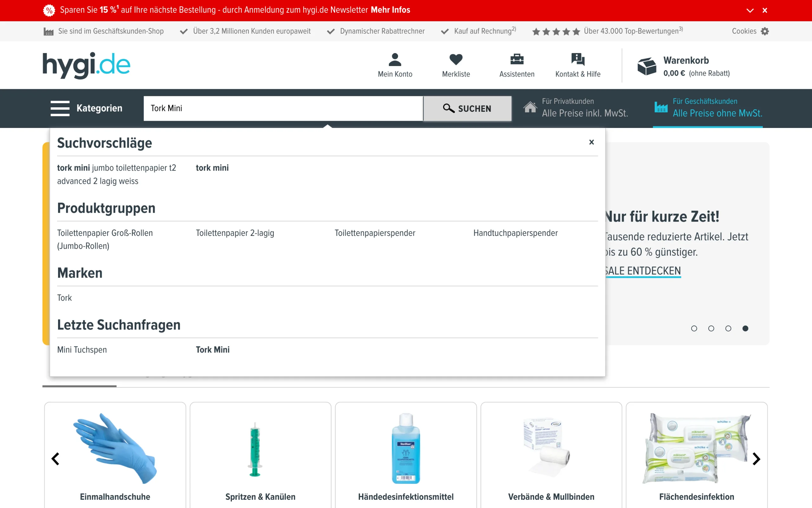Click the SUCHEN search button

pyautogui.click(x=468, y=108)
